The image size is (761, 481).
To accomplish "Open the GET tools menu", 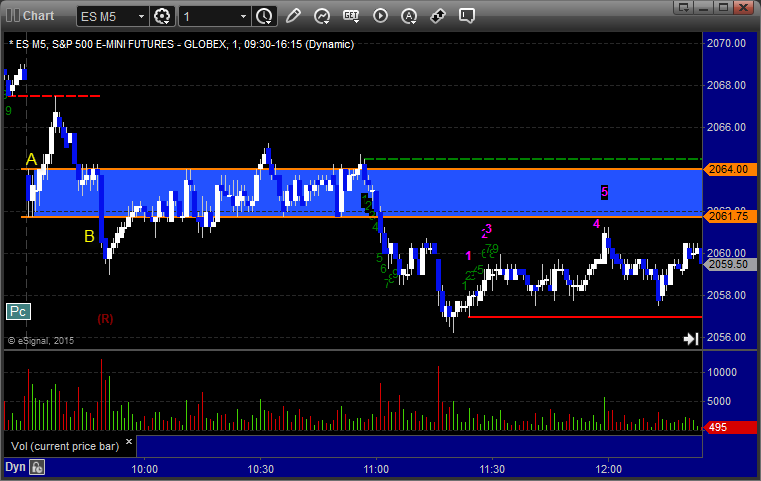I will point(351,16).
